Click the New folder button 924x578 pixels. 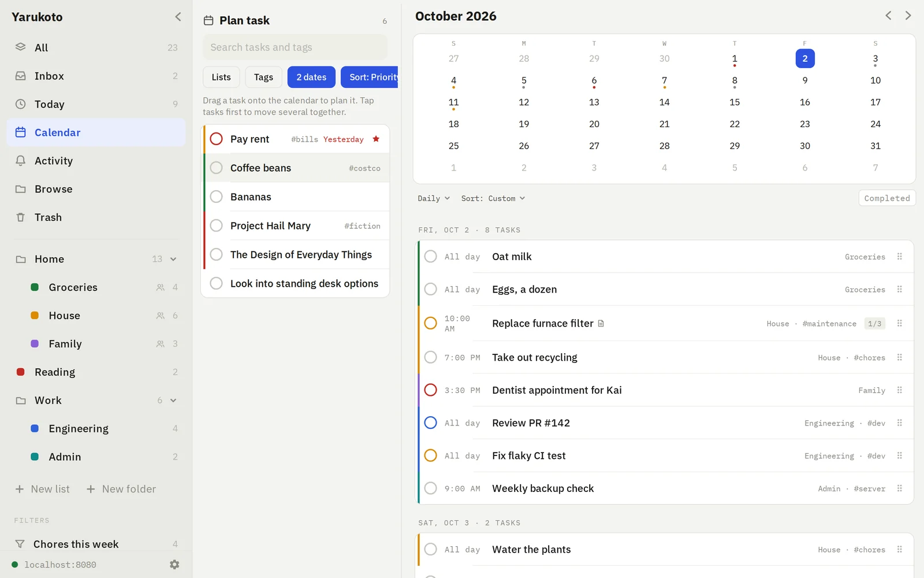click(x=121, y=489)
